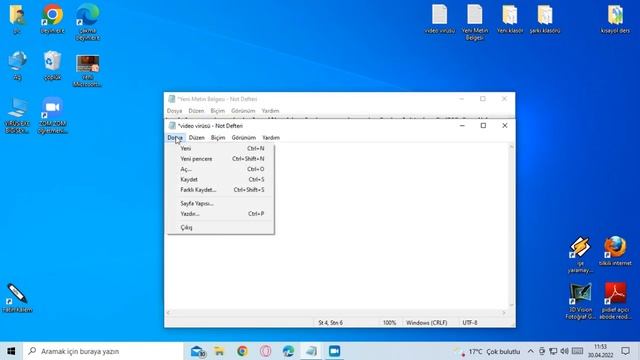Viewport: 640px width, 360px height.
Task: Click the '100%' zoom status text
Action: point(389,323)
